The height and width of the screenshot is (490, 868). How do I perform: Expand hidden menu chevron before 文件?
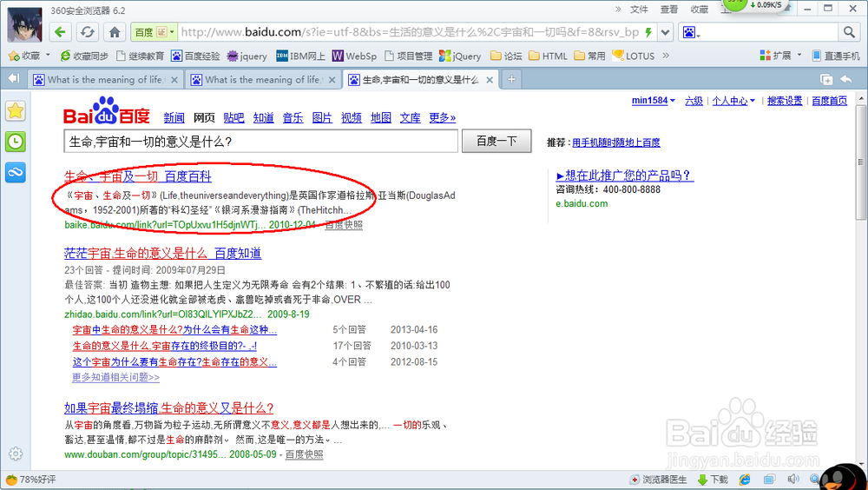point(618,9)
